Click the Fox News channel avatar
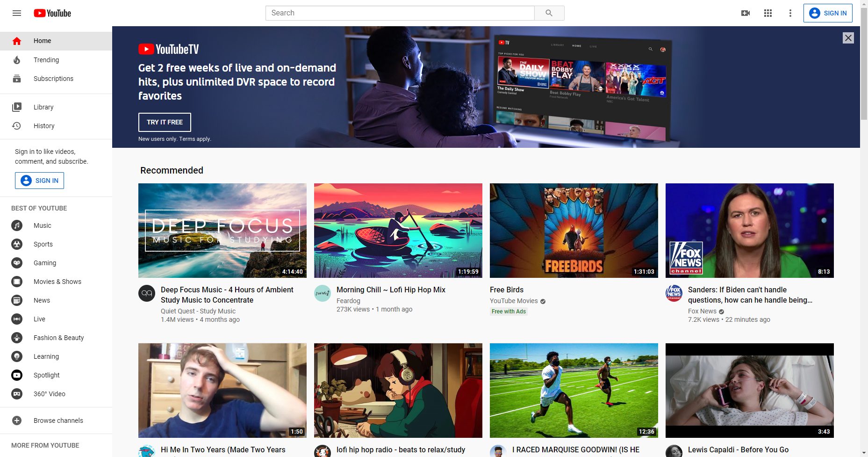868x457 pixels. [674, 293]
